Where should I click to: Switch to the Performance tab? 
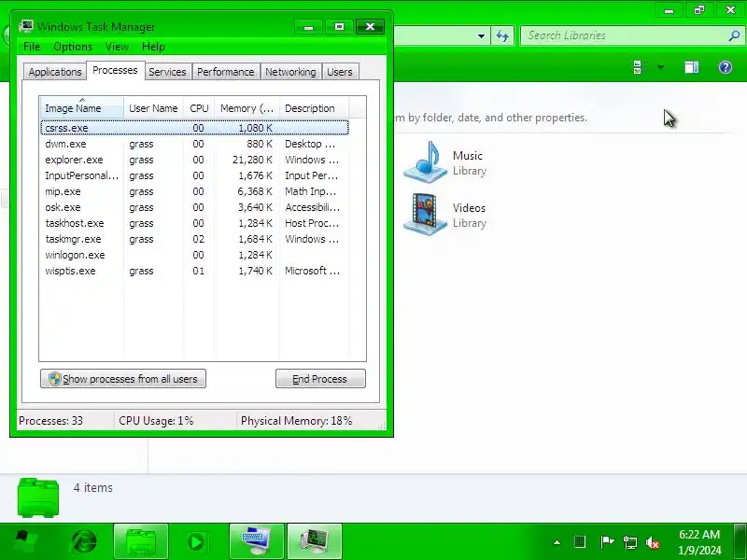pos(225,72)
